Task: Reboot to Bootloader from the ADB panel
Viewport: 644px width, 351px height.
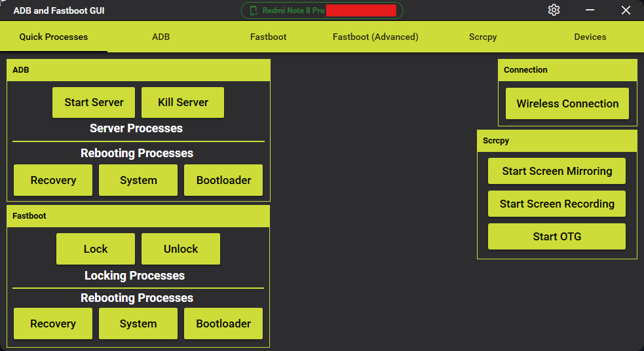Action: click(223, 180)
